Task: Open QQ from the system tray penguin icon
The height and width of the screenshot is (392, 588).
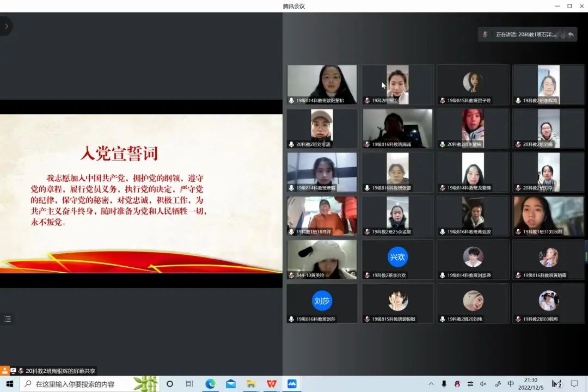Action: [458, 383]
